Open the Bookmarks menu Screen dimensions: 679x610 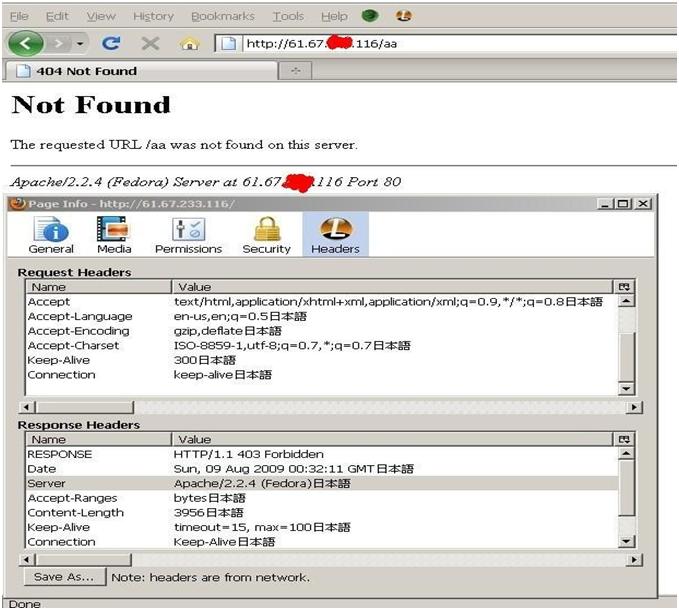[223, 16]
